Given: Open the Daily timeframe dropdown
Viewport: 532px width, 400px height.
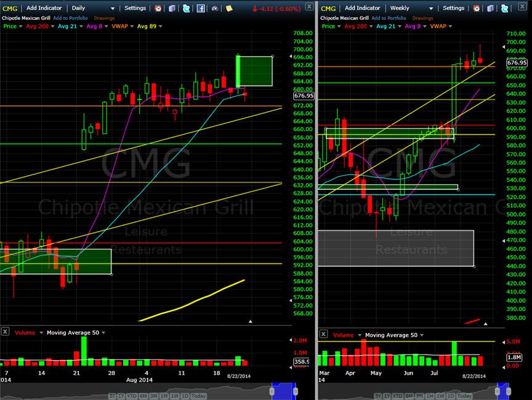Looking at the screenshot, I should (94, 8).
